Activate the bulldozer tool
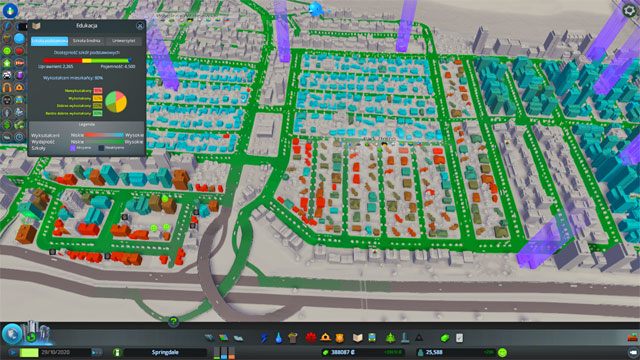This screenshot has height=360, width=640. tap(633, 337)
